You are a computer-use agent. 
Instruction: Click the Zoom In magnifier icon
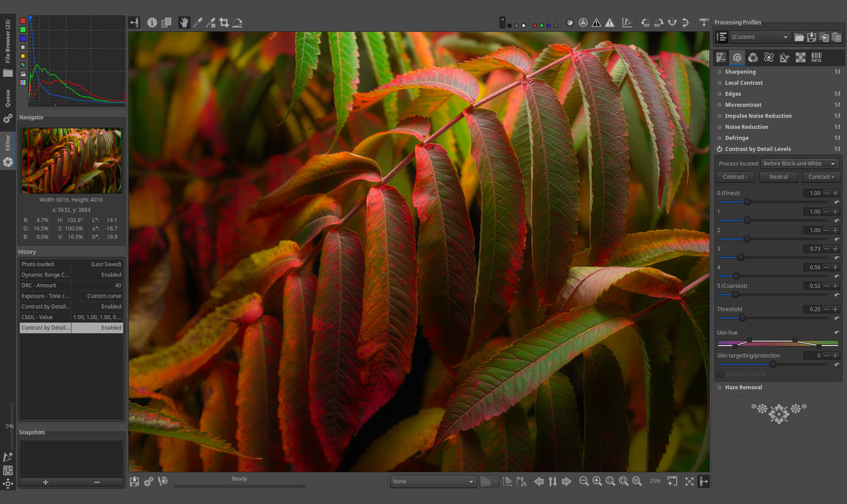[x=597, y=481]
